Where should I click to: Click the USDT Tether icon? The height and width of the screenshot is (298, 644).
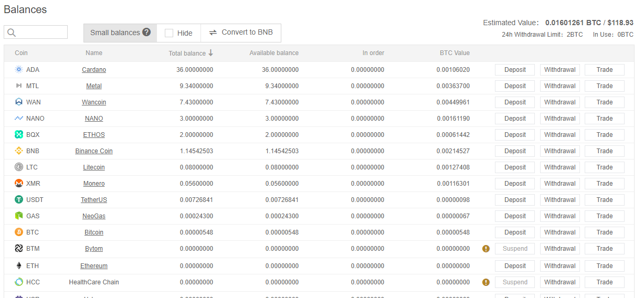click(x=19, y=200)
